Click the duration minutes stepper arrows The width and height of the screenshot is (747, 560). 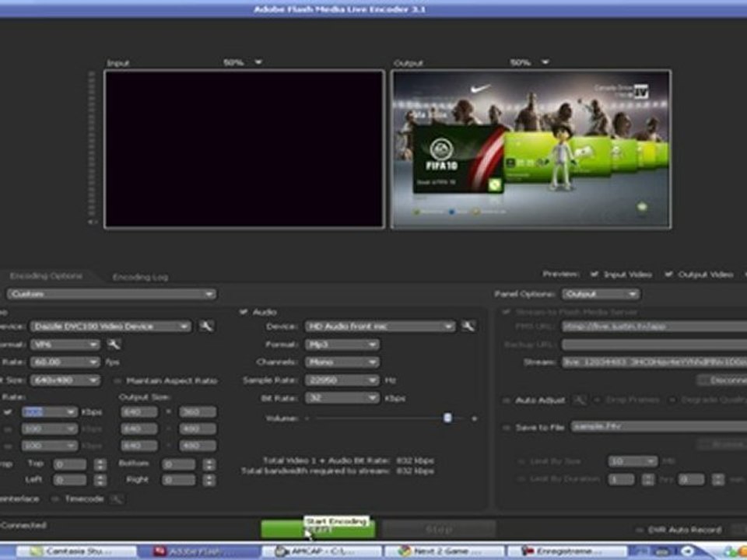[x=717, y=479]
